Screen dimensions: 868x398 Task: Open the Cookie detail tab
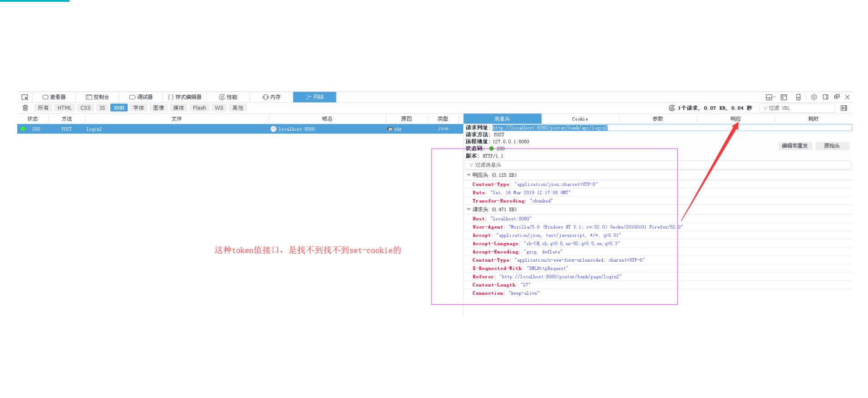point(580,119)
